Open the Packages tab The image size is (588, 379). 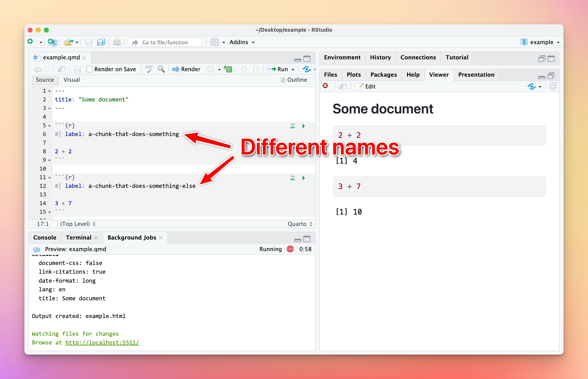tap(383, 75)
